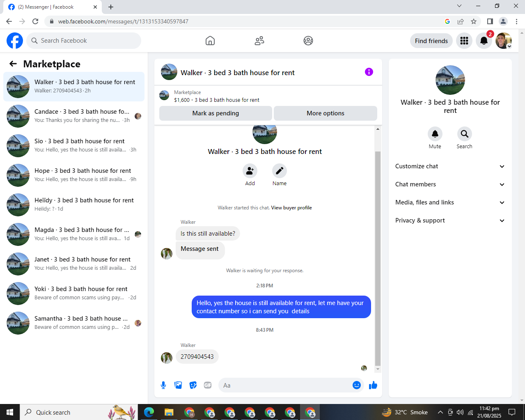Share this page icon in address bar
The height and width of the screenshot is (420, 525).
(x=461, y=21)
